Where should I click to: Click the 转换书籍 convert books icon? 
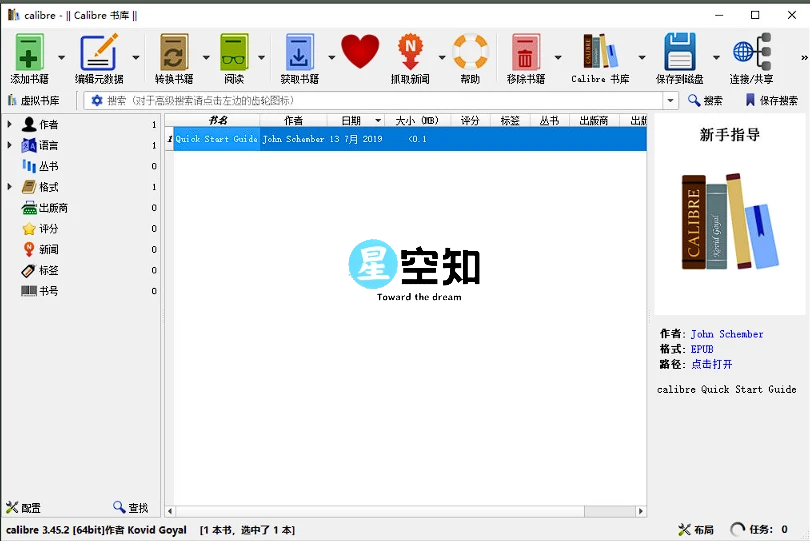click(x=174, y=52)
